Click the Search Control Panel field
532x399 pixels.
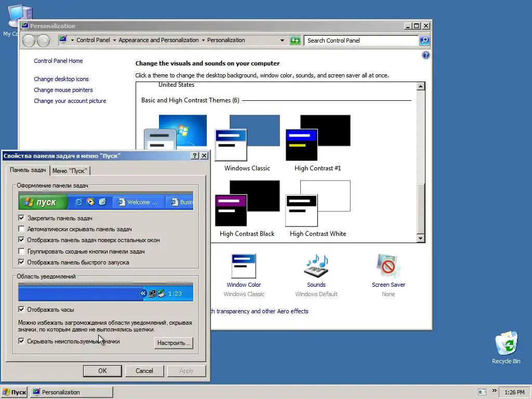(x=362, y=41)
